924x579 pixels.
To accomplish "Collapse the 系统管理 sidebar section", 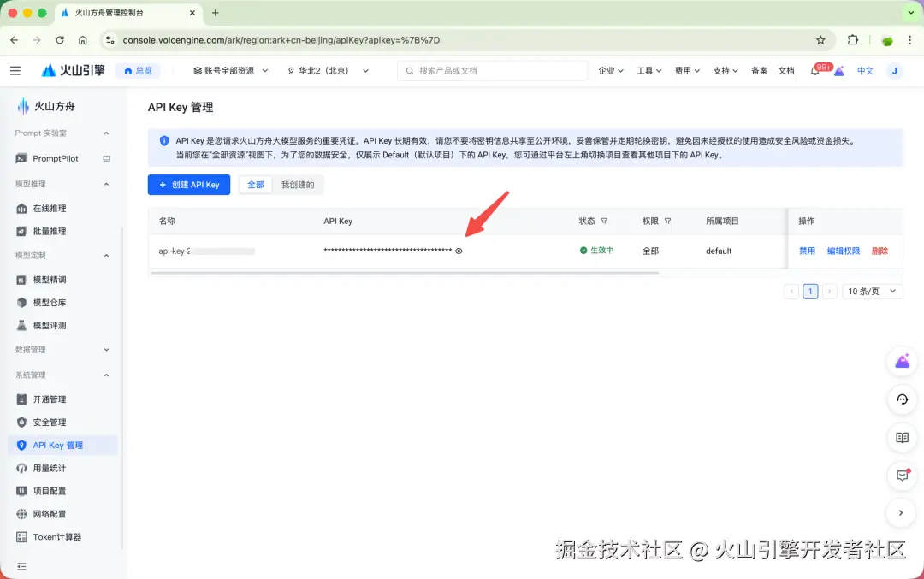I will (106, 375).
